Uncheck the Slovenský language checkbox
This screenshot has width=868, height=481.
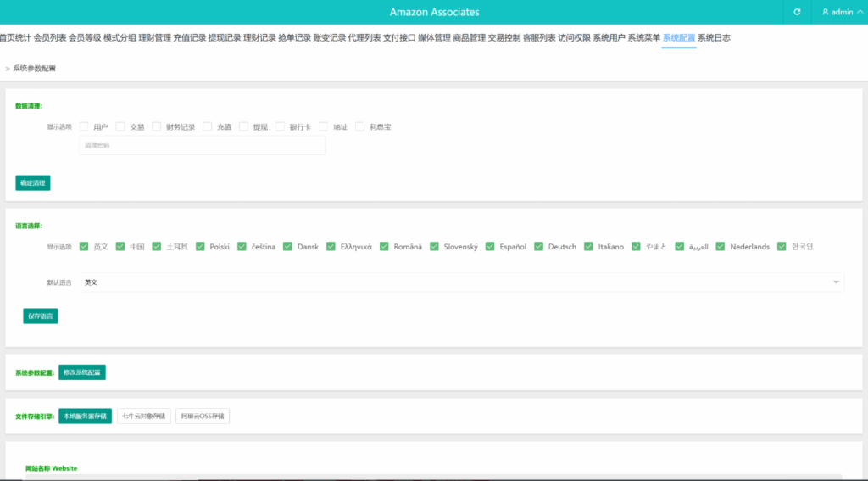(x=434, y=246)
